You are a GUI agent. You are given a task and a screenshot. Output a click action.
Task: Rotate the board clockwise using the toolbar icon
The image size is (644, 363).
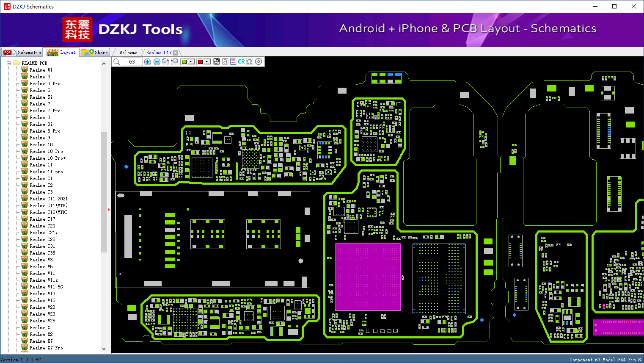pyautogui.click(x=165, y=62)
